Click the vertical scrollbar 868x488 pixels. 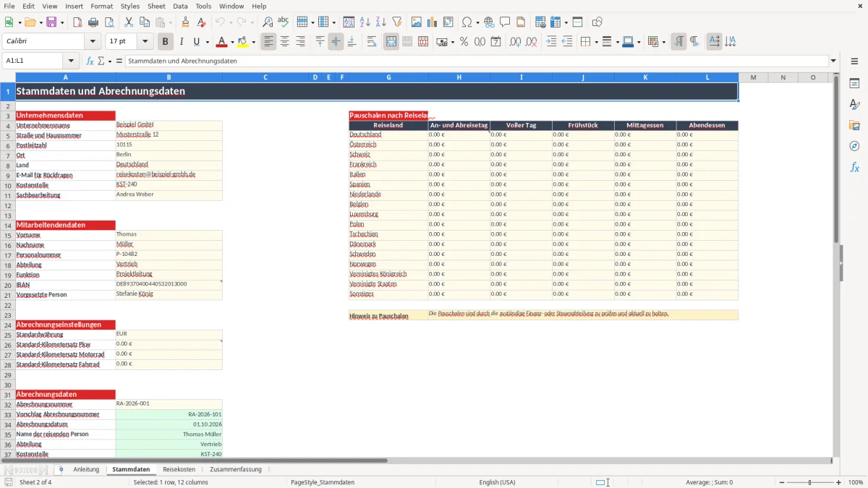[x=836, y=267]
